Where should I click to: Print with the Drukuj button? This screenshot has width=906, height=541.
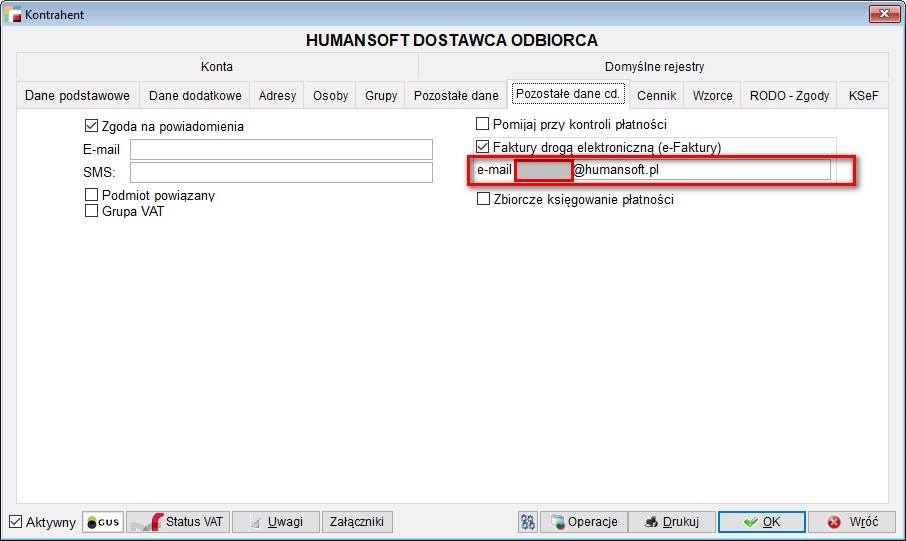[671, 522]
